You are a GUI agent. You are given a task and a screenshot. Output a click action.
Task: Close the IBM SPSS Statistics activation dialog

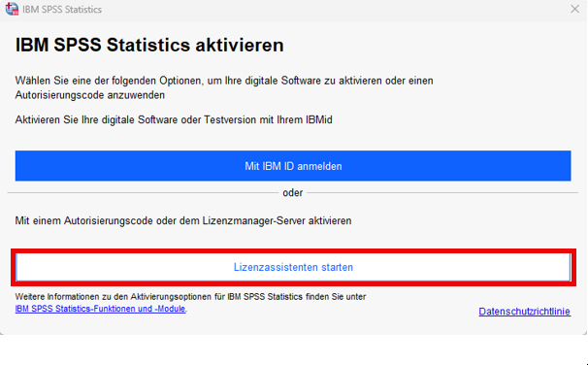point(574,9)
